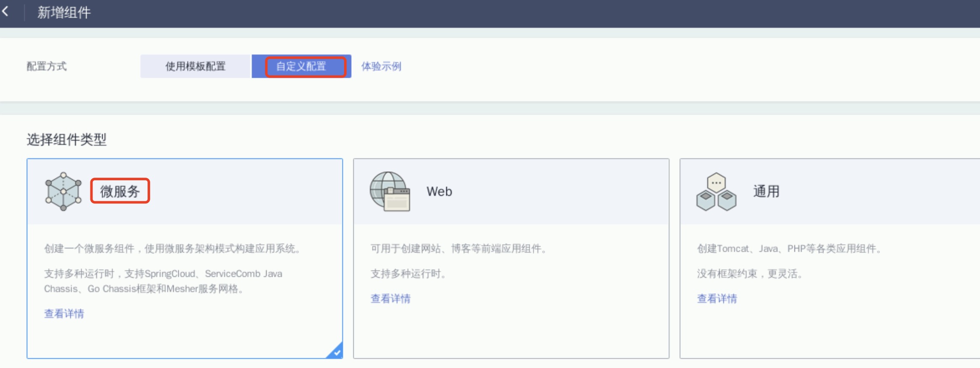This screenshot has height=368, width=980.
Task: Click the 新增组件 page title
Action: (x=64, y=13)
